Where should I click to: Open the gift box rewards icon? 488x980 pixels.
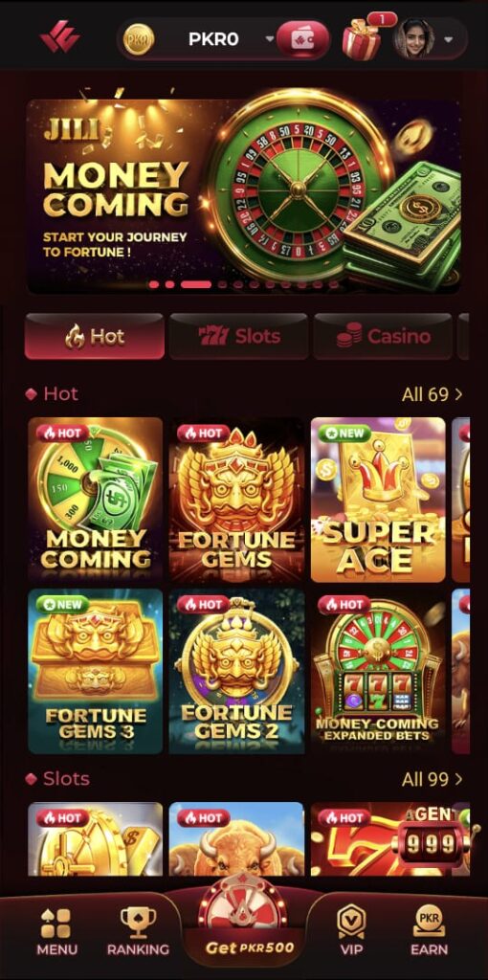(361, 40)
